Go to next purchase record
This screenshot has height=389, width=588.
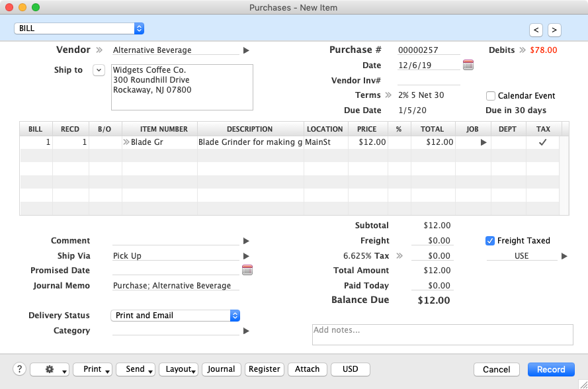(554, 30)
